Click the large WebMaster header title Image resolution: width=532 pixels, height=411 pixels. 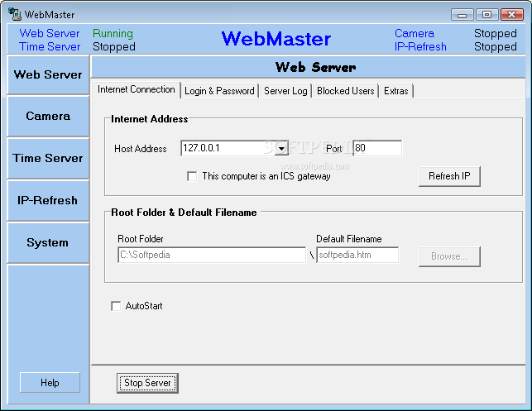(x=276, y=39)
